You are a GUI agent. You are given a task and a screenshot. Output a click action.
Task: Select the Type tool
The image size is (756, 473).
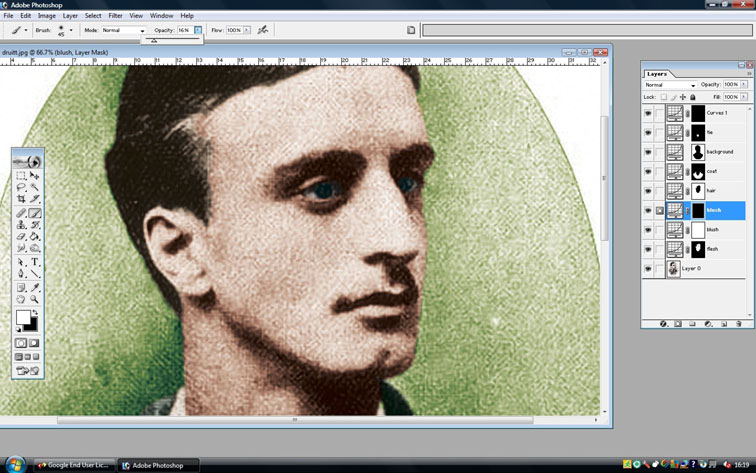35,261
